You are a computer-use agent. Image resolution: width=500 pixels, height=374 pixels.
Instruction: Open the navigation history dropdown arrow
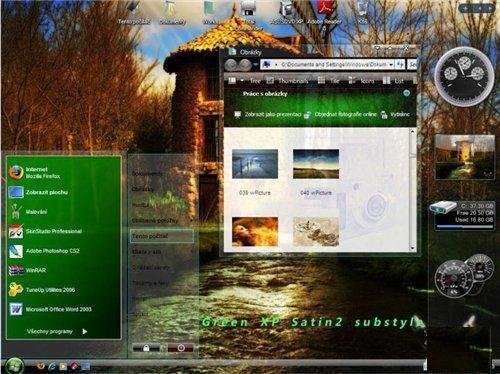pyautogui.click(x=256, y=65)
